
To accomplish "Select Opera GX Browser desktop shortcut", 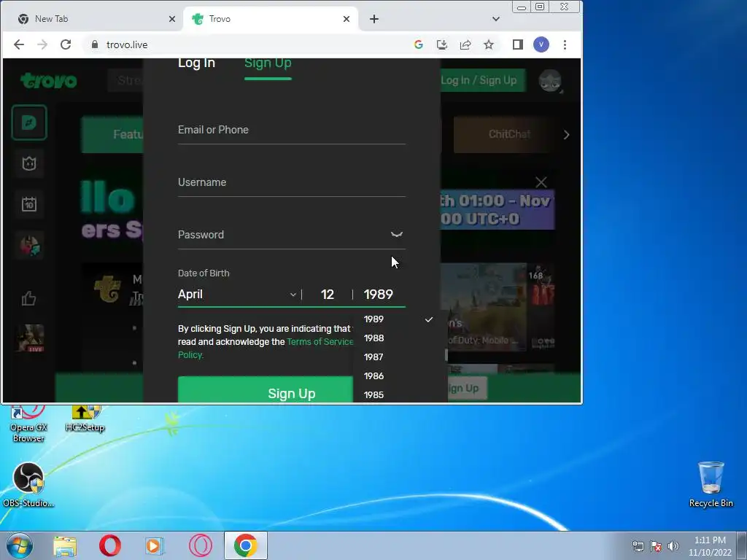I will click(x=28, y=425).
